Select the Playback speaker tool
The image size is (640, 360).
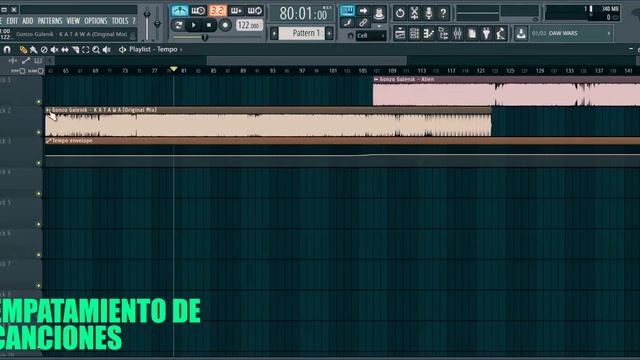107,50
